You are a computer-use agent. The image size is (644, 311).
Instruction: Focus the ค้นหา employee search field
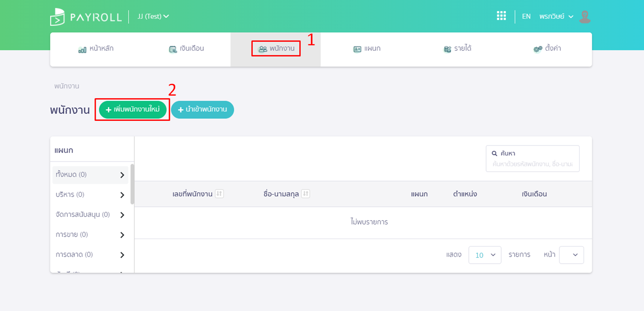pos(532,159)
